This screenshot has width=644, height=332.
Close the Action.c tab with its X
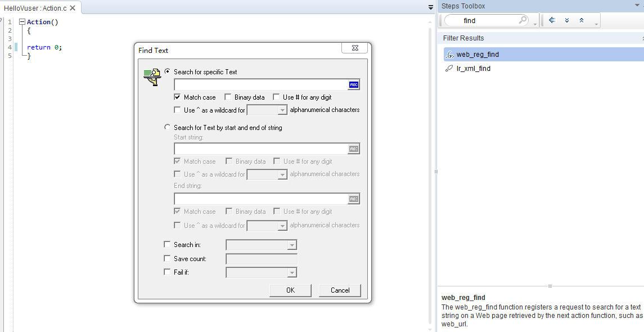click(73, 8)
